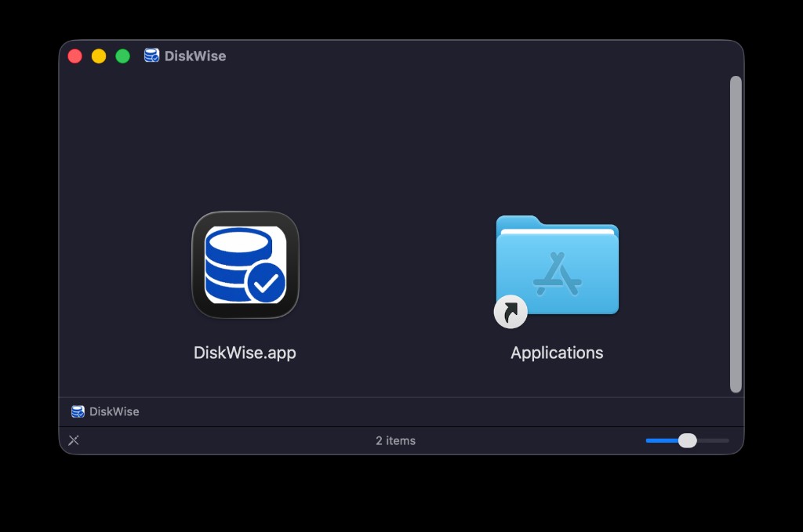The image size is (803, 532).
Task: Click the DiskWise disk icon in title bar
Action: point(151,56)
